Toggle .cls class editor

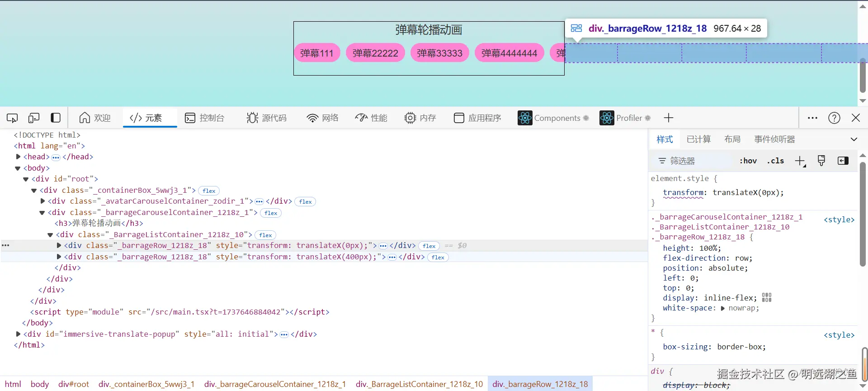pos(776,161)
